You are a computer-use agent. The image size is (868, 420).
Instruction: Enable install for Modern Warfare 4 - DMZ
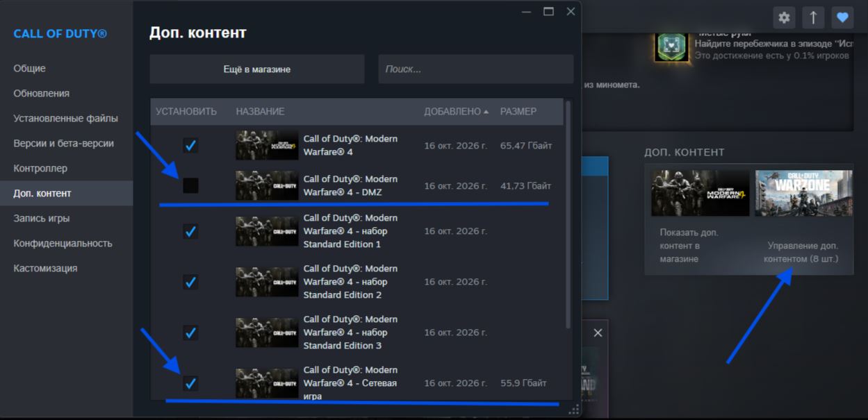coord(190,185)
